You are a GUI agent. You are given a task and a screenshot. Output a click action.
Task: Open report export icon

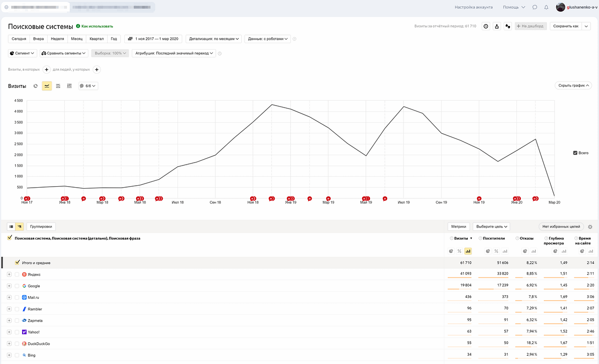(x=497, y=26)
